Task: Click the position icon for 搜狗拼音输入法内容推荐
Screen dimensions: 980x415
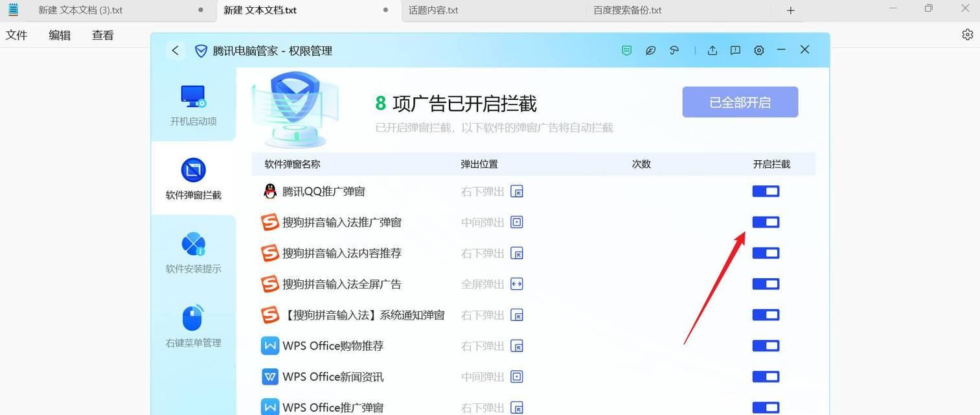Action: tap(517, 253)
